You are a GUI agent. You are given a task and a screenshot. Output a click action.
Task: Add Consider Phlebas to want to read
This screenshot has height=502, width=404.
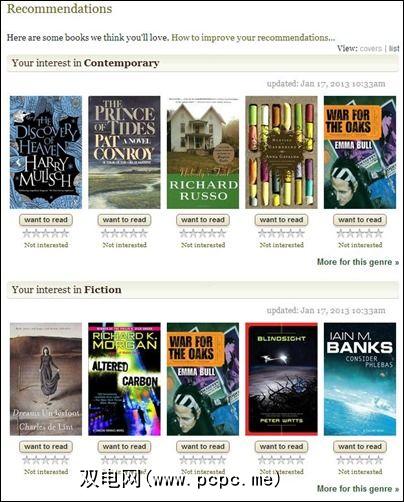360,447
